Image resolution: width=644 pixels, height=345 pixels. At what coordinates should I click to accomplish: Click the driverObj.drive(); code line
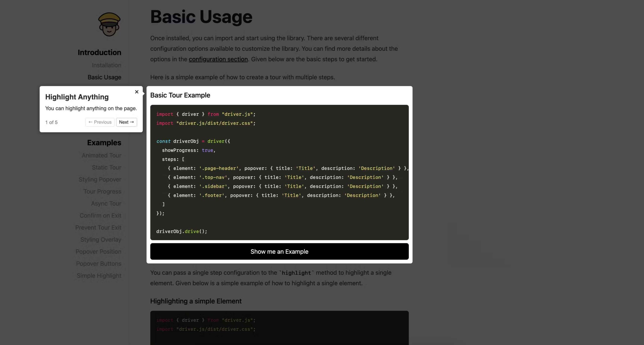point(182,231)
